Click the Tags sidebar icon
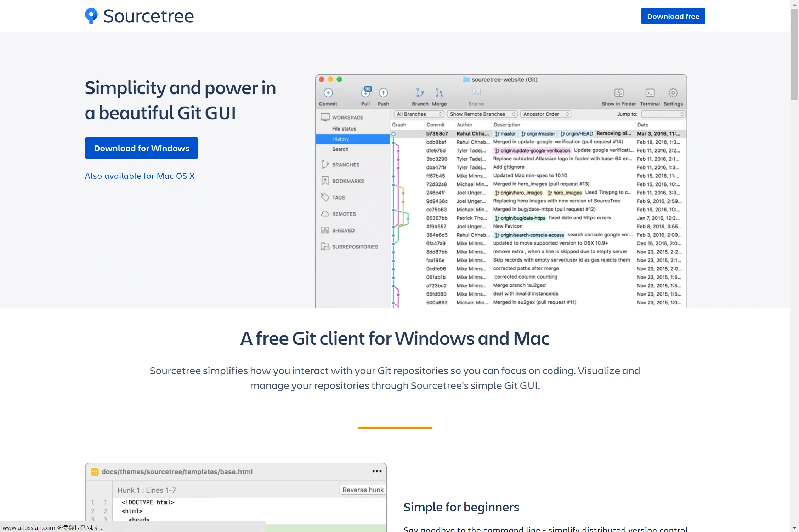The width and height of the screenshot is (799, 532). coord(325,197)
